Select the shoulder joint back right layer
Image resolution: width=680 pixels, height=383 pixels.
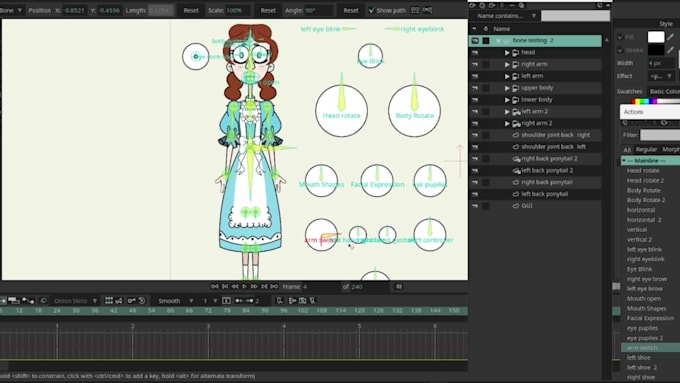[555, 135]
